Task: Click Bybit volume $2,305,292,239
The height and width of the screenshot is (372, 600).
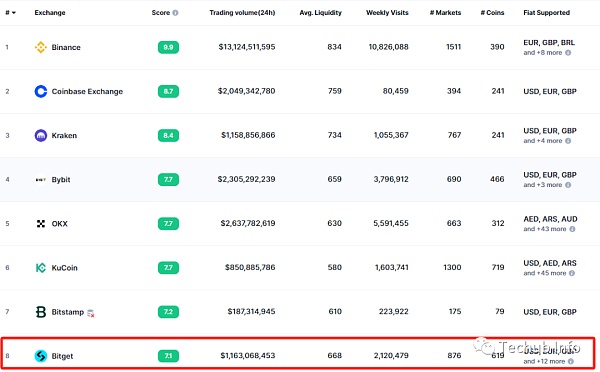Action: 246,179
